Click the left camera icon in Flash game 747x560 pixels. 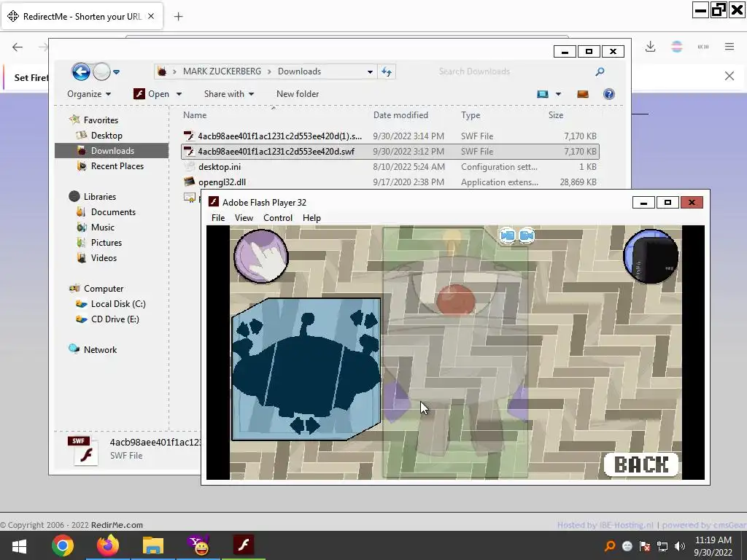pos(508,236)
